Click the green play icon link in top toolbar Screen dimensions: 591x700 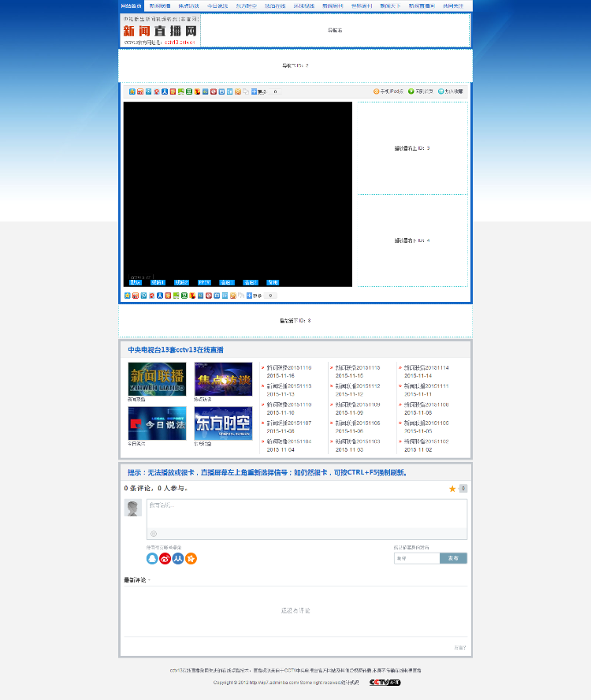tap(421, 91)
